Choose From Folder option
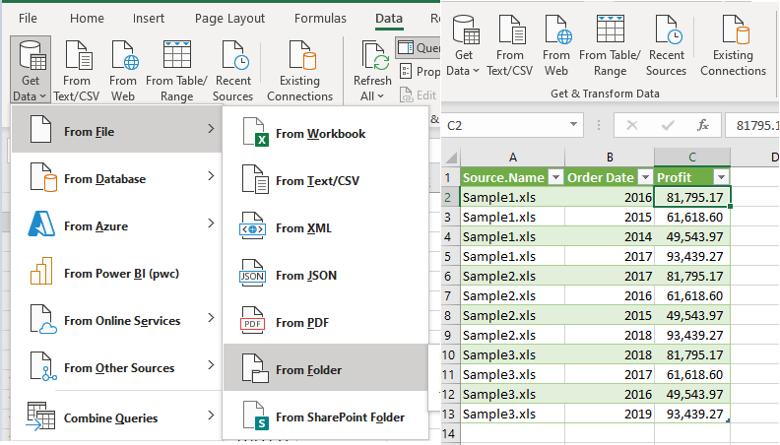 (326, 367)
